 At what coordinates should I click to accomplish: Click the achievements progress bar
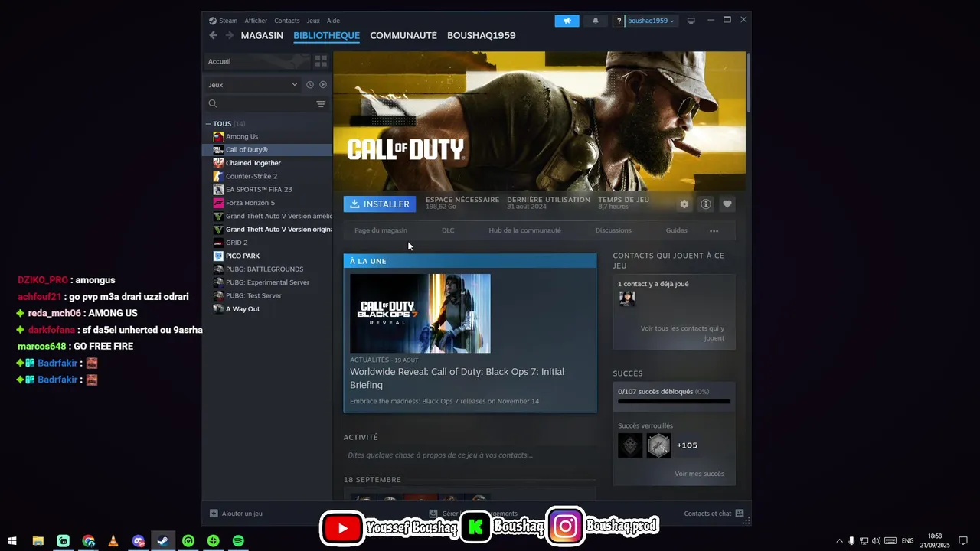pyautogui.click(x=674, y=401)
